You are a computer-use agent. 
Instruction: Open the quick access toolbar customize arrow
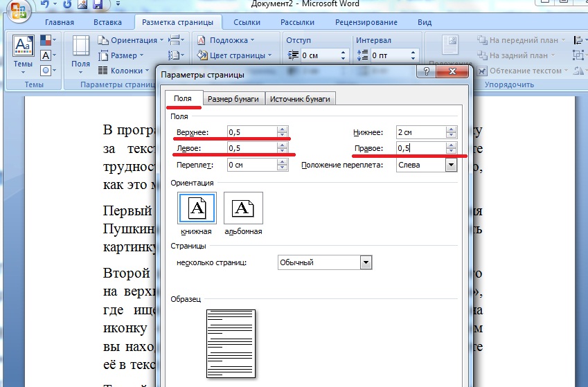pos(118,4)
